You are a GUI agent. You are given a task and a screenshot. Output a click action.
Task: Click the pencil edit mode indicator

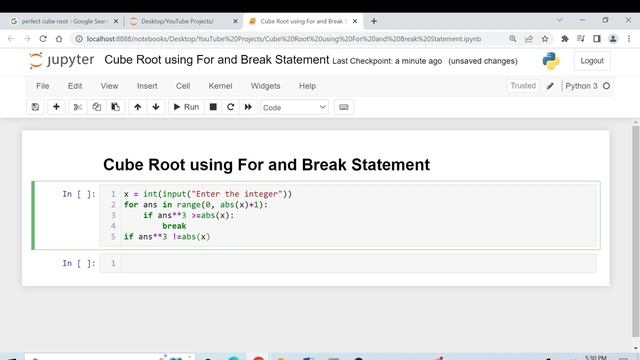tap(550, 86)
